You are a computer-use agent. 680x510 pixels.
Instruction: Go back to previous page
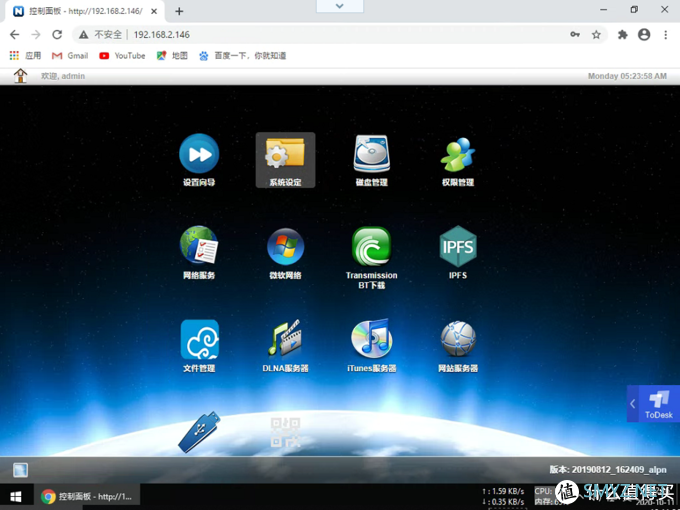pyautogui.click(x=15, y=35)
